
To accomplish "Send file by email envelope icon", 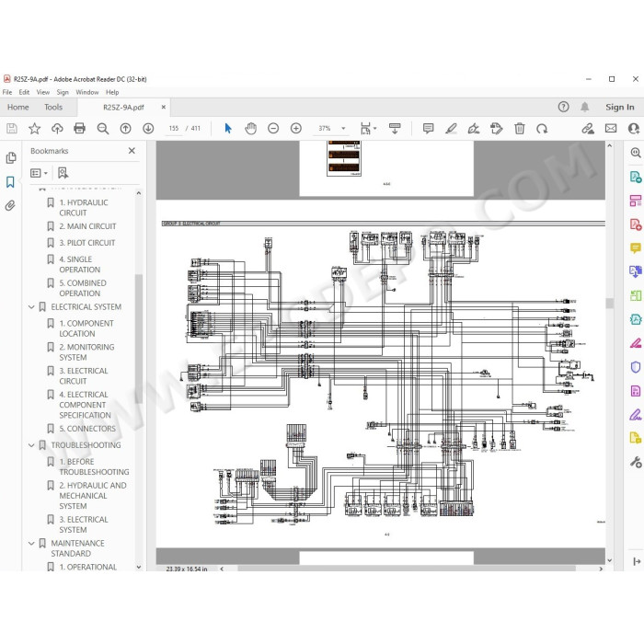I will pyautogui.click(x=611, y=129).
